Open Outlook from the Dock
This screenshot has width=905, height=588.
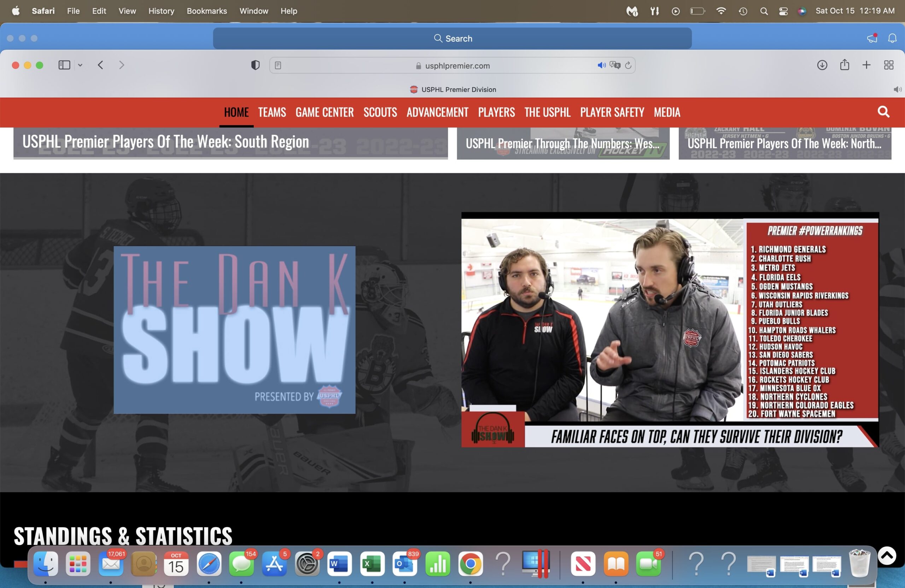(404, 564)
